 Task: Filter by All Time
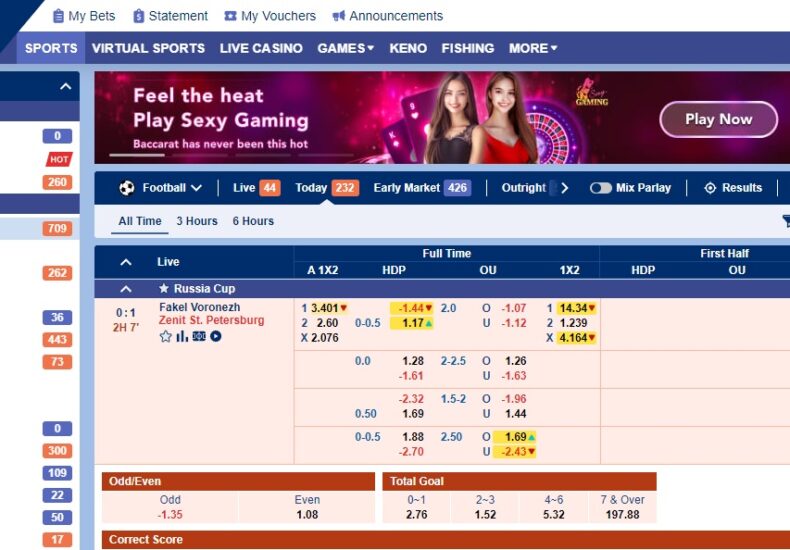[x=140, y=221]
